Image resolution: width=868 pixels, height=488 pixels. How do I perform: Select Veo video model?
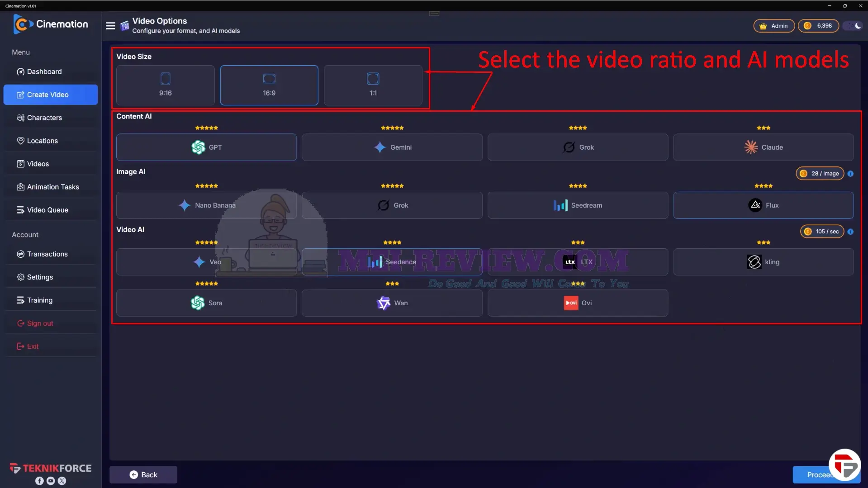(207, 262)
